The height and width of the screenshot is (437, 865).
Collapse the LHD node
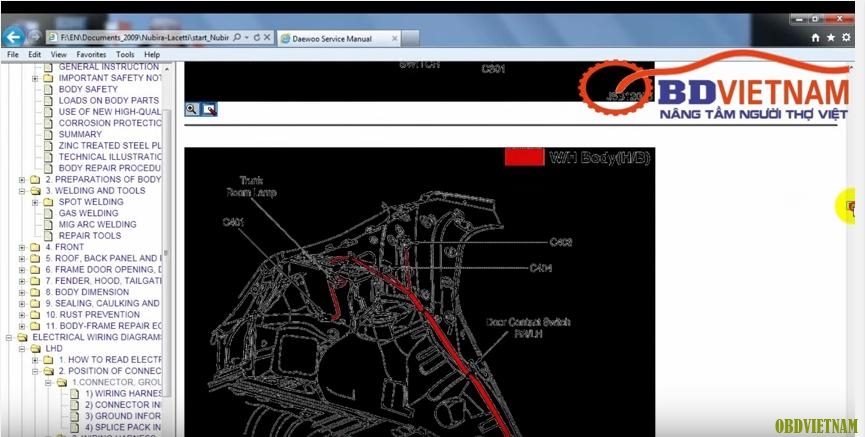click(22, 348)
